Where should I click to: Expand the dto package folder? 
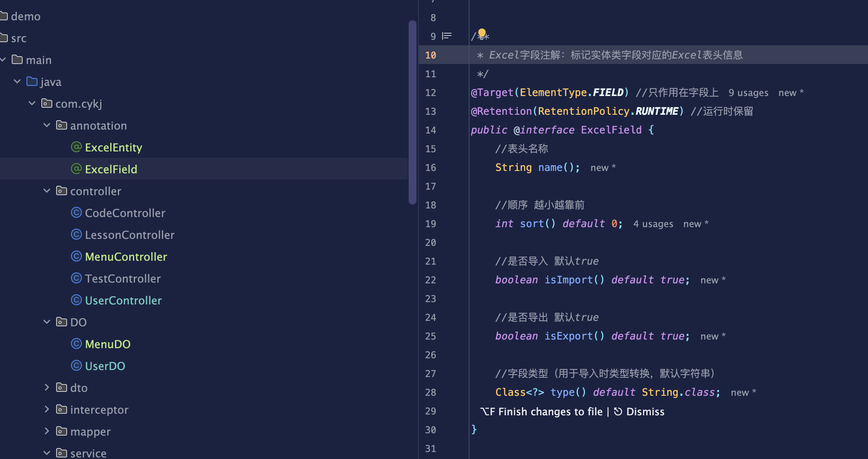click(x=47, y=388)
